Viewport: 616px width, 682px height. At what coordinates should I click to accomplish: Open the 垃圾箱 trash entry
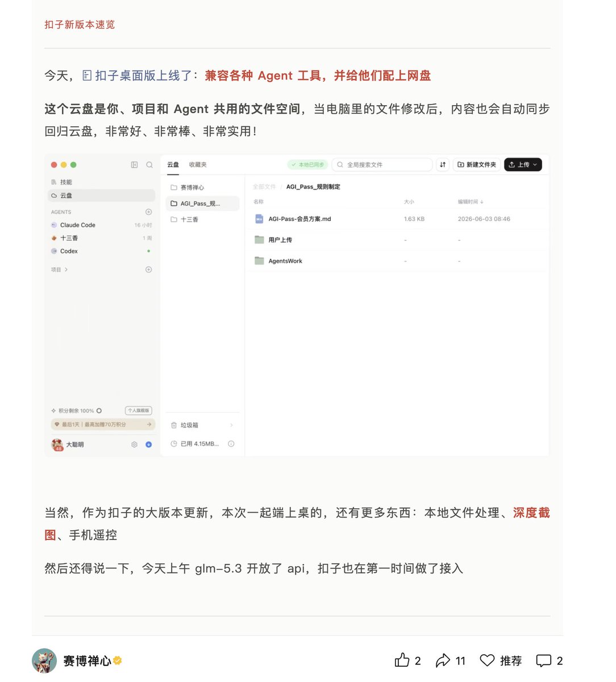[x=202, y=425]
